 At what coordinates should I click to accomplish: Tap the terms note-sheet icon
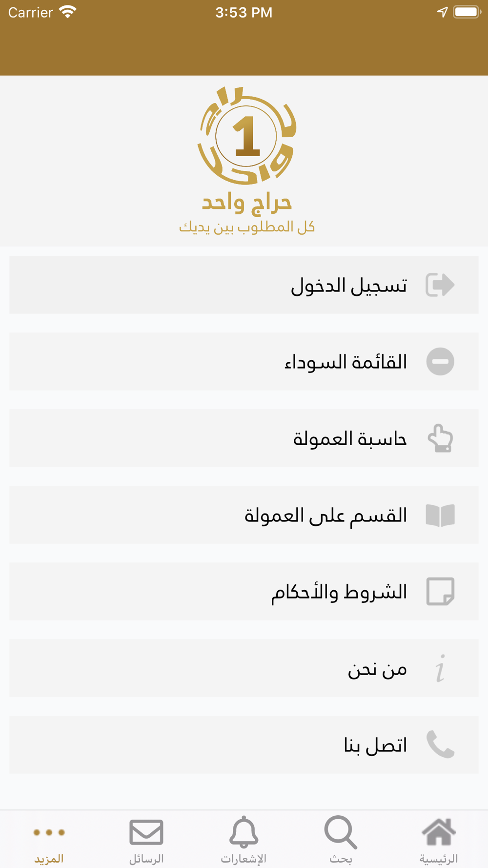pos(440,592)
